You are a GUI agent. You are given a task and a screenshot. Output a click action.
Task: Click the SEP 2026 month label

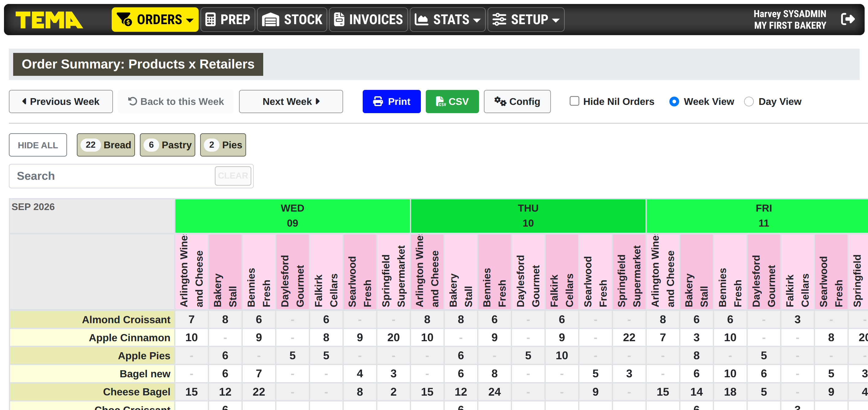point(33,207)
